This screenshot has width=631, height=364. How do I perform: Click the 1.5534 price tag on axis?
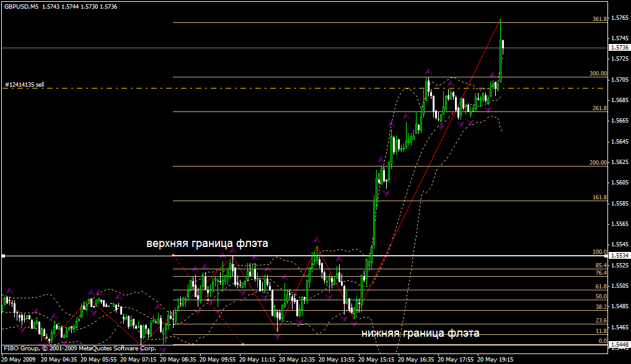(619, 256)
